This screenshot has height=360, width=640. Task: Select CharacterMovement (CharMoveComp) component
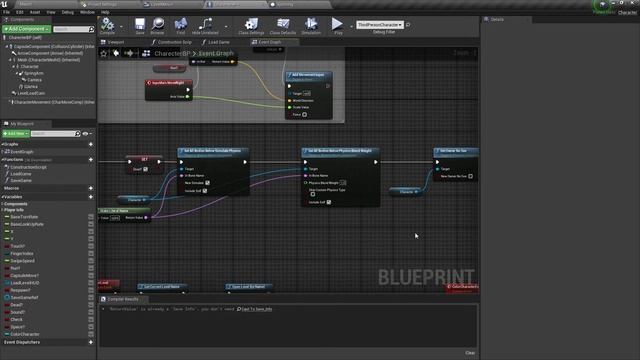pos(53,102)
